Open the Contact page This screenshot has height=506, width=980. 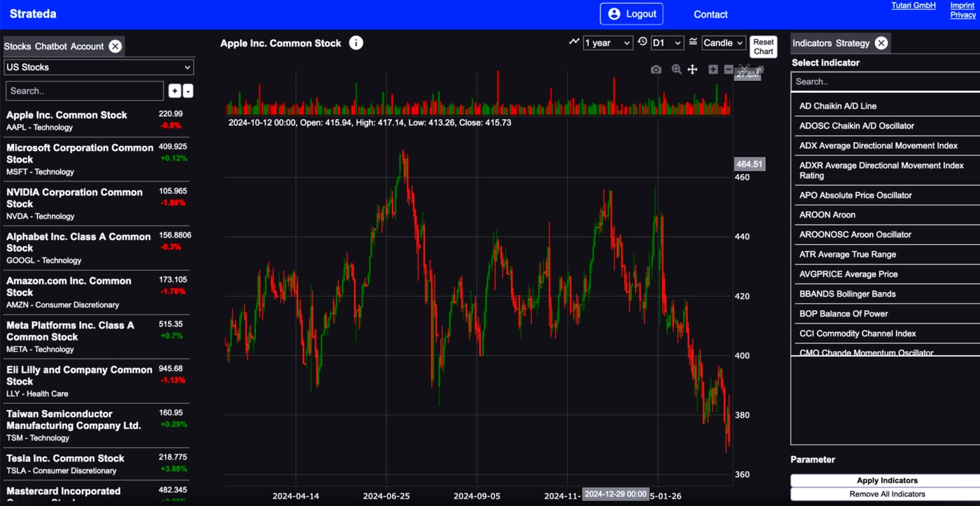(710, 14)
